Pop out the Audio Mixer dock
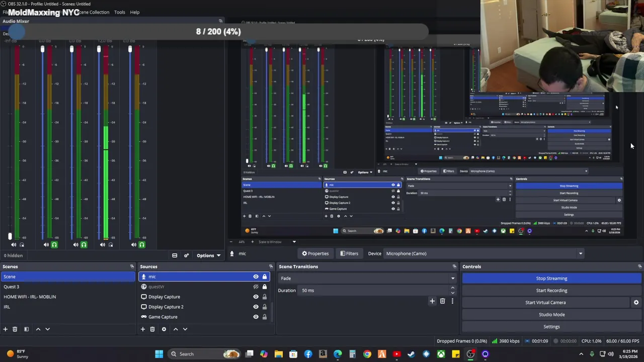 click(220, 21)
